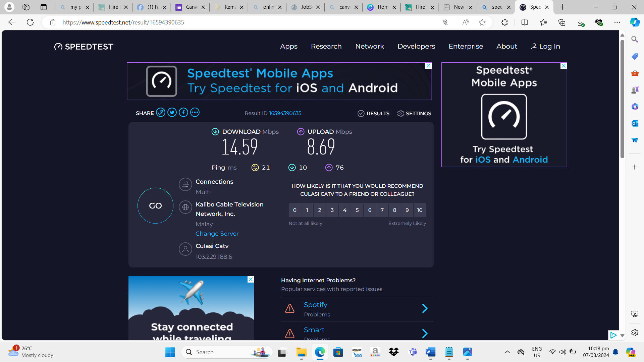This screenshot has height=362, width=644.
Task: Show hidden system tray icons
Action: 507,352
